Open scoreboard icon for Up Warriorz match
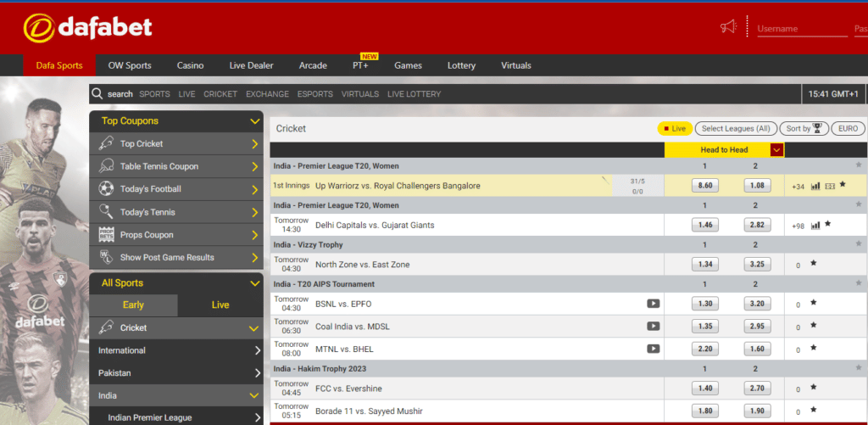Image resolution: width=868 pixels, height=425 pixels. [x=830, y=186]
